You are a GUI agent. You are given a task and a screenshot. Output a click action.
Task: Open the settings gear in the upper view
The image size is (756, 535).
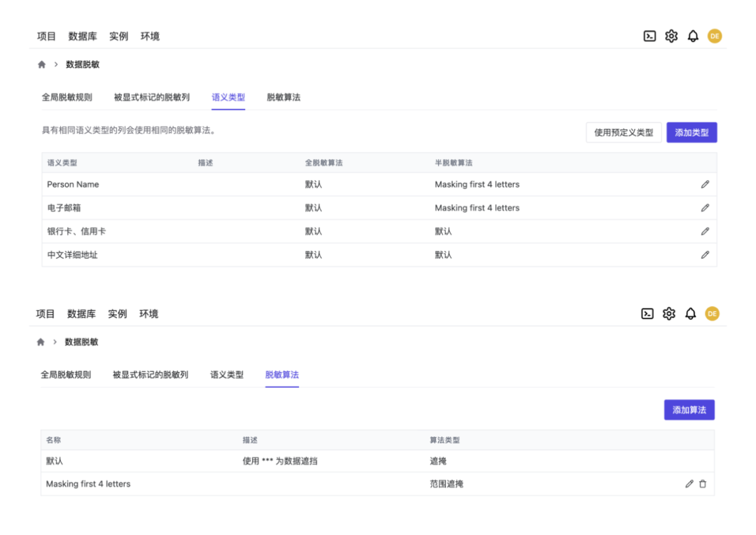click(x=671, y=36)
